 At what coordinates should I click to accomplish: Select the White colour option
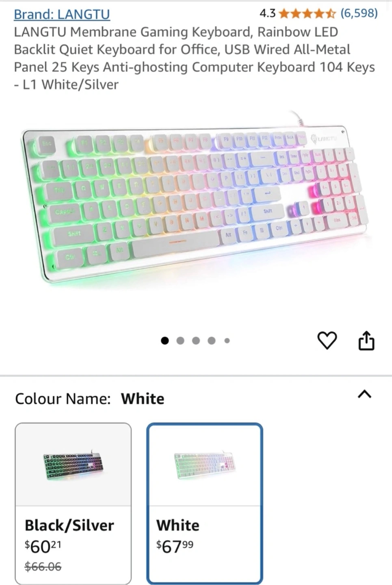coord(205,504)
